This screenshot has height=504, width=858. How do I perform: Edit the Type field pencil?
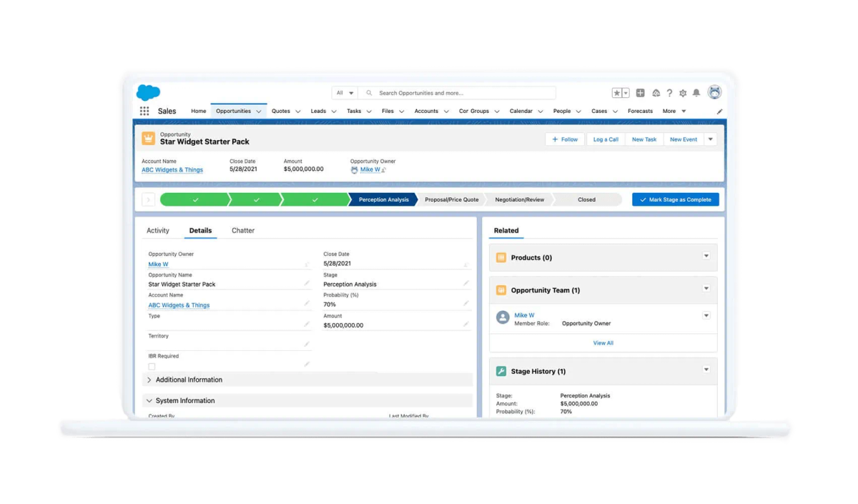tap(307, 324)
